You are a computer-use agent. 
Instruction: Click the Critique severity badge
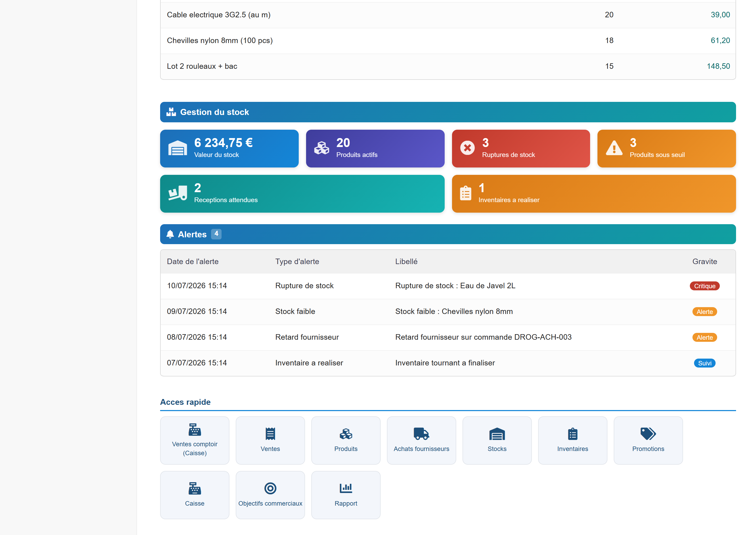tap(704, 286)
